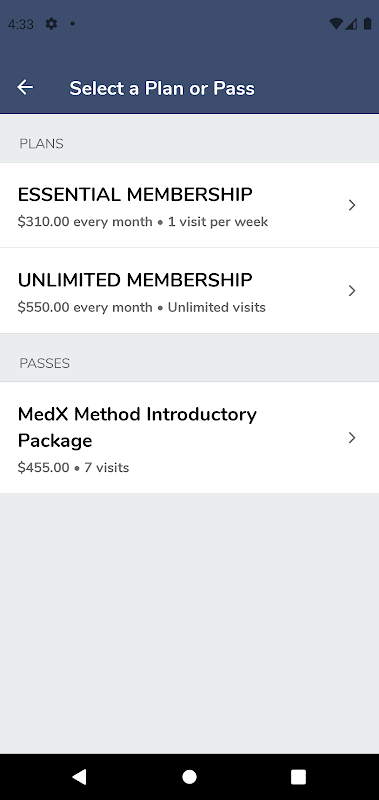Tap the back arrow in header
This screenshot has width=379, height=800.
(25, 87)
